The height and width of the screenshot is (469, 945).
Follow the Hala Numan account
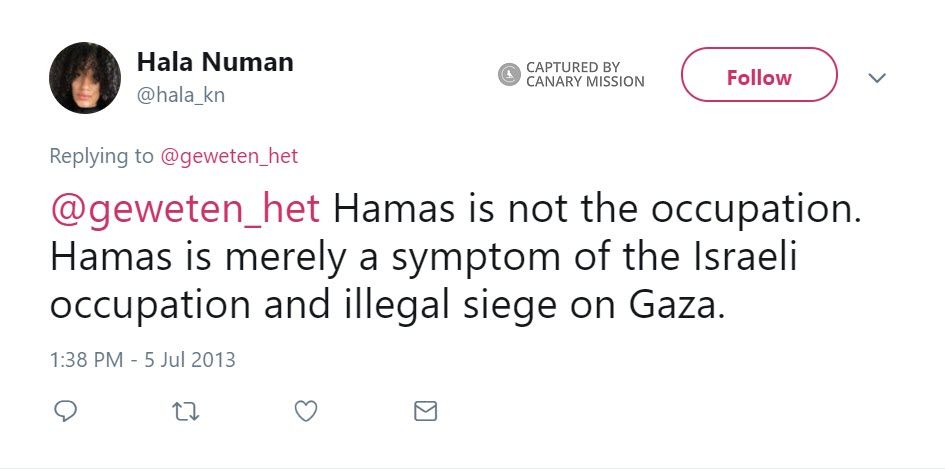click(758, 77)
